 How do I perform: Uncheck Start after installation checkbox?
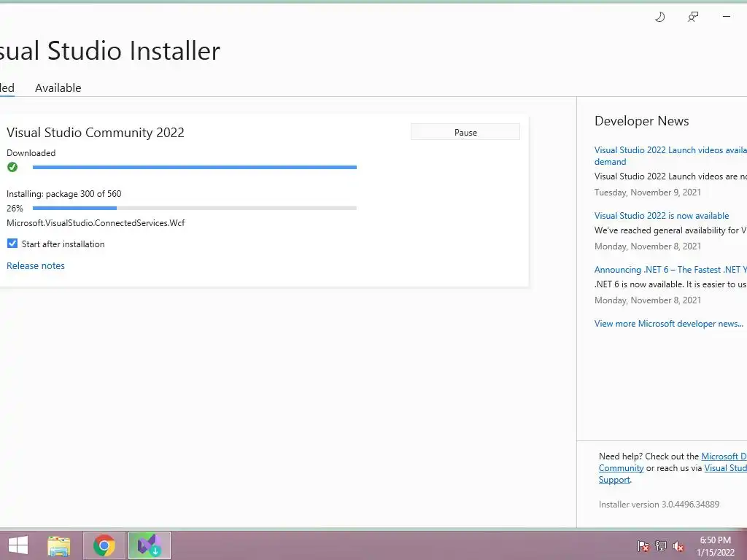[12, 244]
